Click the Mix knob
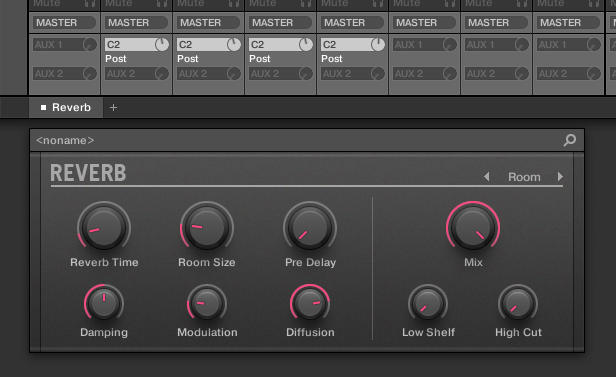Screen dimensions: 616x377 coord(473,227)
